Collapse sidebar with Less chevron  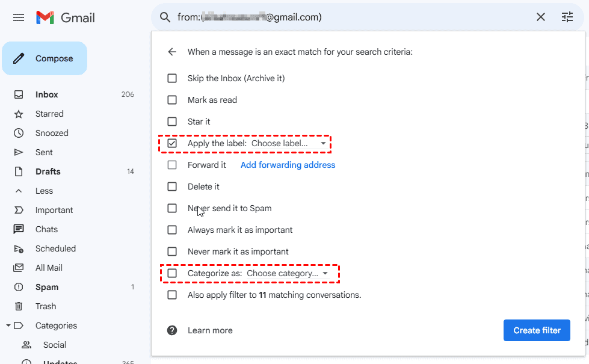pyautogui.click(x=19, y=191)
